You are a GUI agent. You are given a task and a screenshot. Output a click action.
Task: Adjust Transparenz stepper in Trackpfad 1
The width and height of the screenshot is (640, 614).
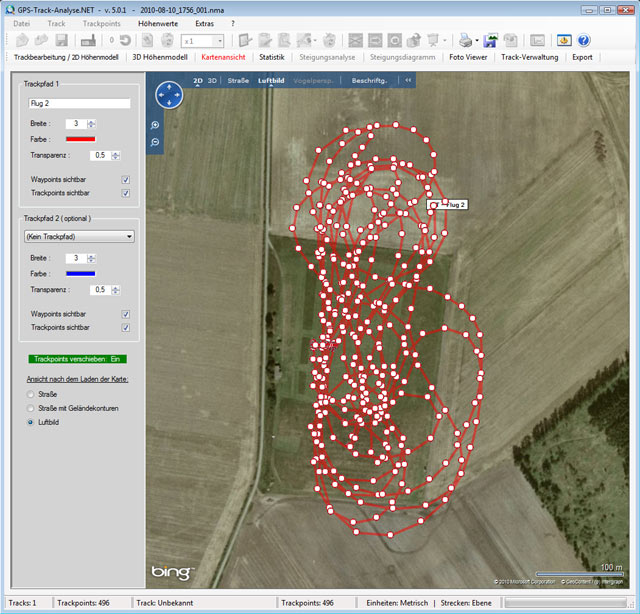click(x=116, y=156)
